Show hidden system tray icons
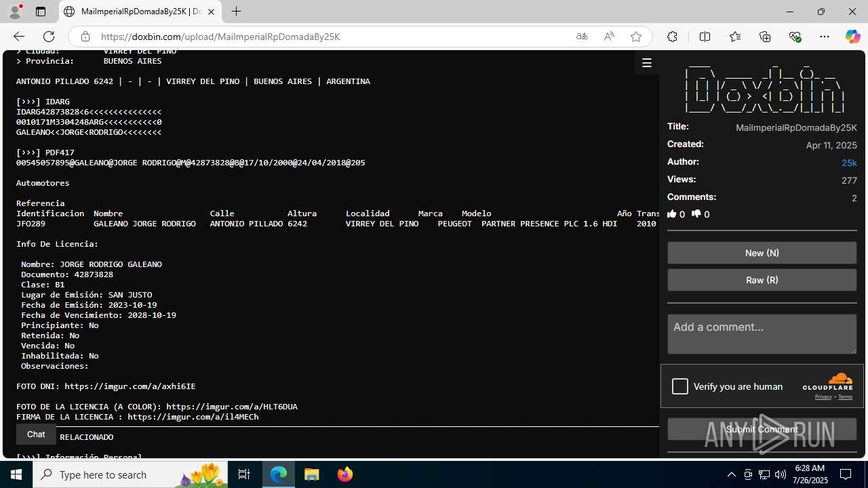 [x=731, y=474]
